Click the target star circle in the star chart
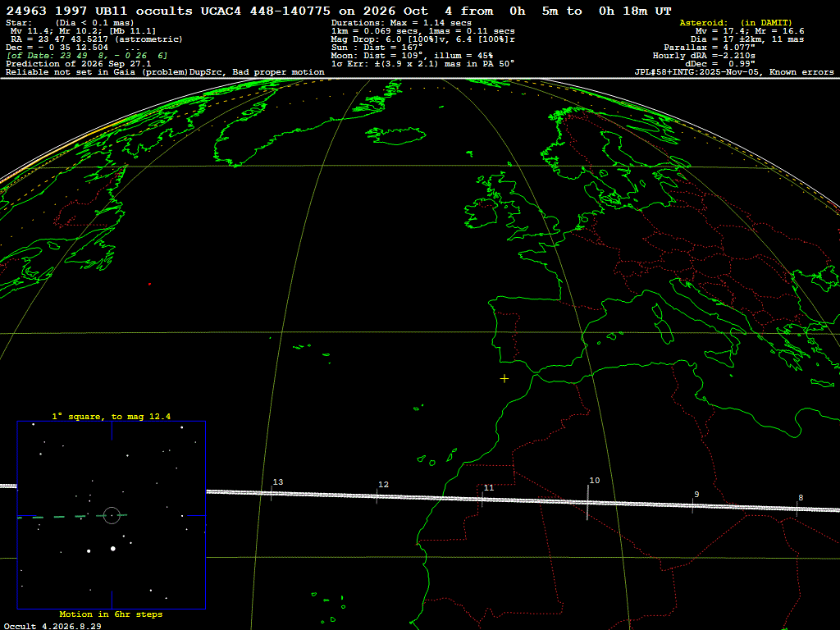Image resolution: width=840 pixels, height=630 pixels. pyautogui.click(x=112, y=515)
